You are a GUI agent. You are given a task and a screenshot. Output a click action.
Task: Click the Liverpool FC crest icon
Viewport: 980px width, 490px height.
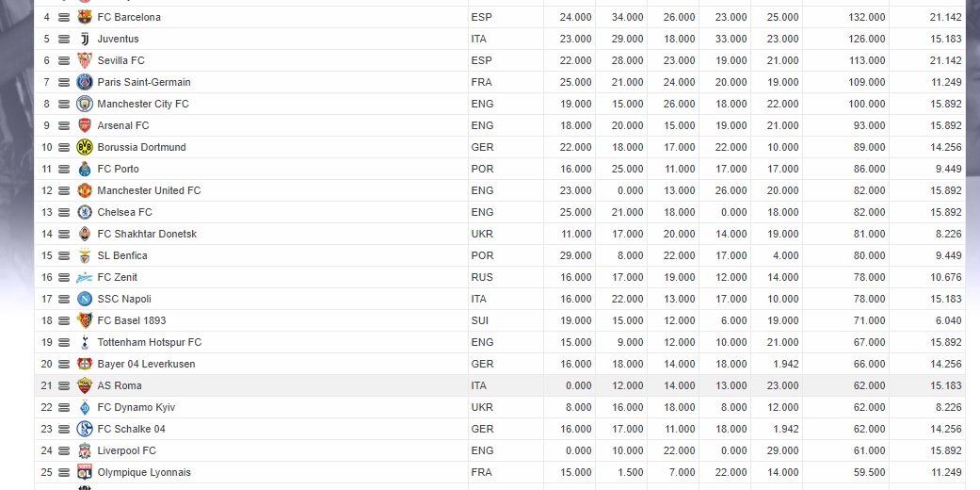85,450
